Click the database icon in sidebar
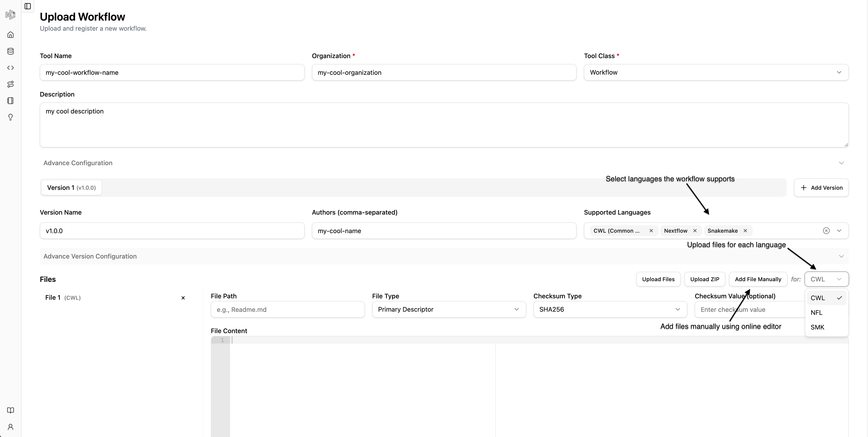The image size is (868, 437). (11, 51)
